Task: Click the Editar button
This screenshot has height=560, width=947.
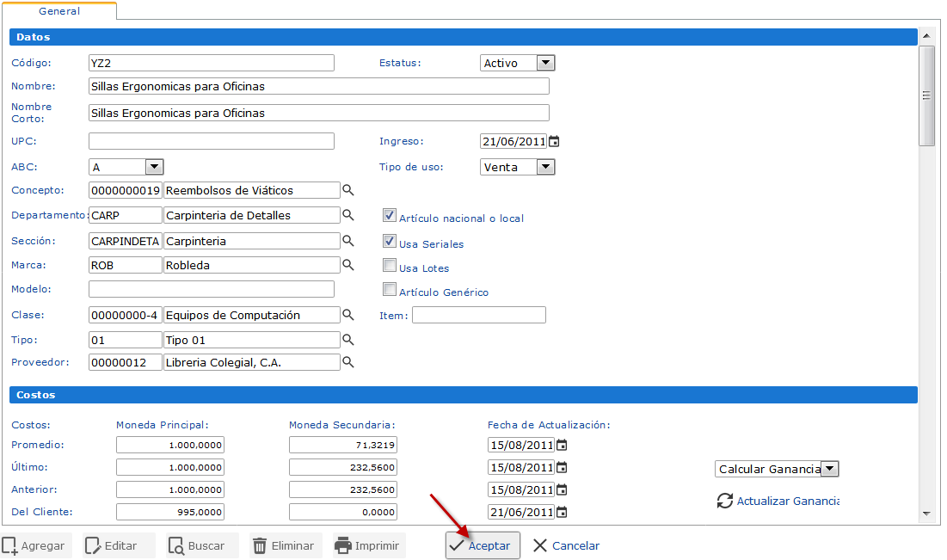Action: click(x=119, y=545)
